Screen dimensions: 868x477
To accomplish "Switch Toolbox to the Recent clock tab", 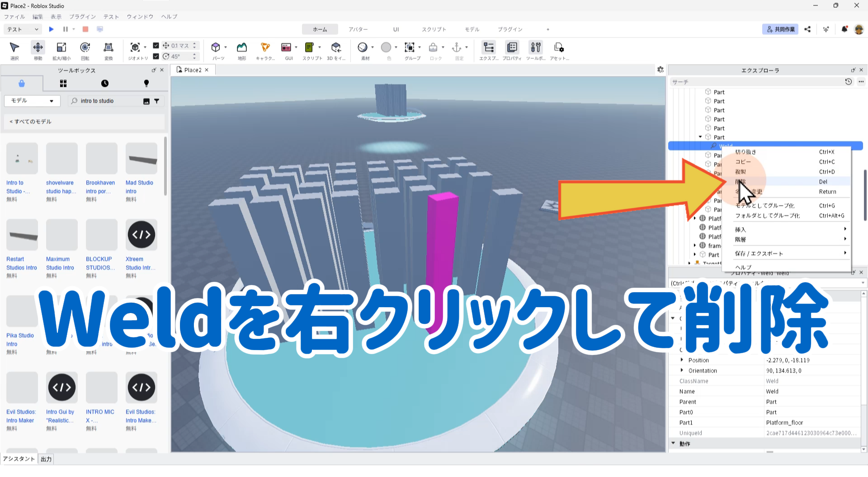I will tap(105, 84).
